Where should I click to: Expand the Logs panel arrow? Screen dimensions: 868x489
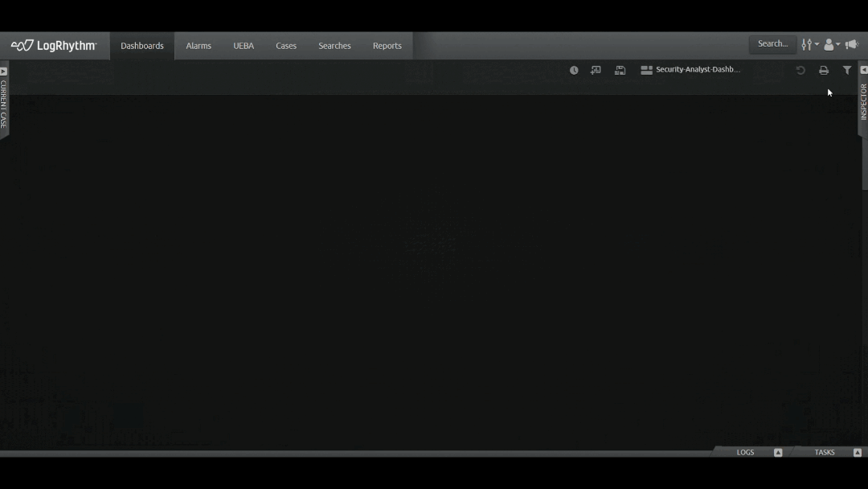pyautogui.click(x=778, y=453)
